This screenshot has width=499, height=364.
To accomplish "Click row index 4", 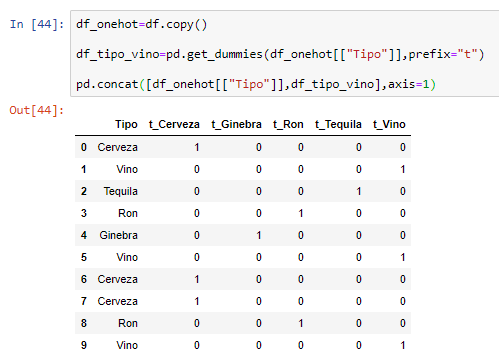I will pyautogui.click(x=84, y=235).
